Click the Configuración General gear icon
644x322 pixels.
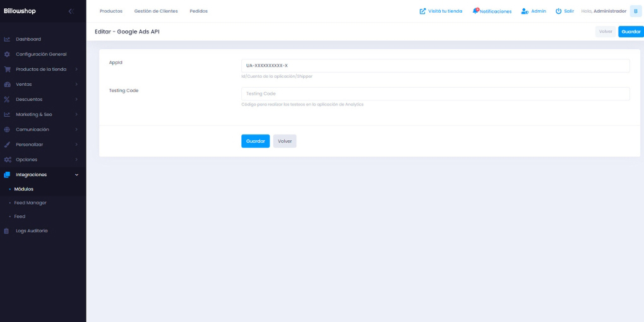coord(7,54)
